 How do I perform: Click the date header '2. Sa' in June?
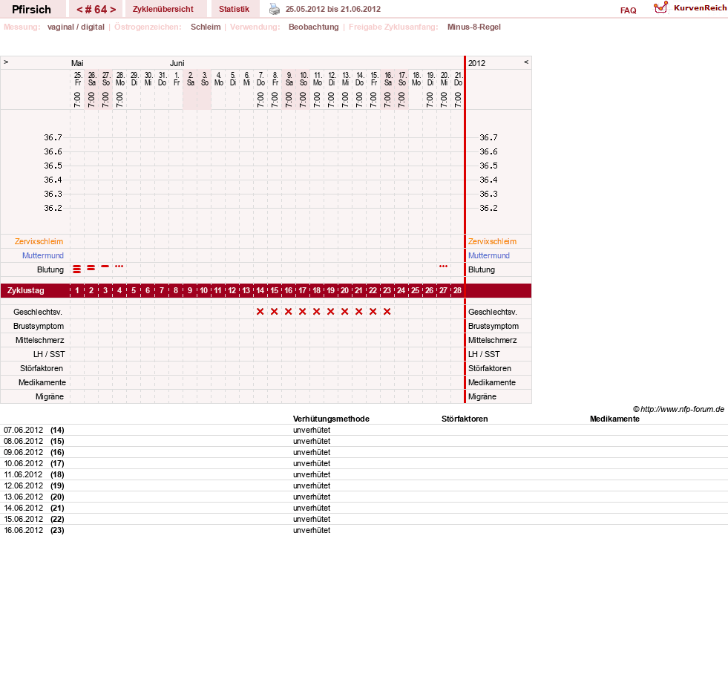pyautogui.click(x=191, y=79)
